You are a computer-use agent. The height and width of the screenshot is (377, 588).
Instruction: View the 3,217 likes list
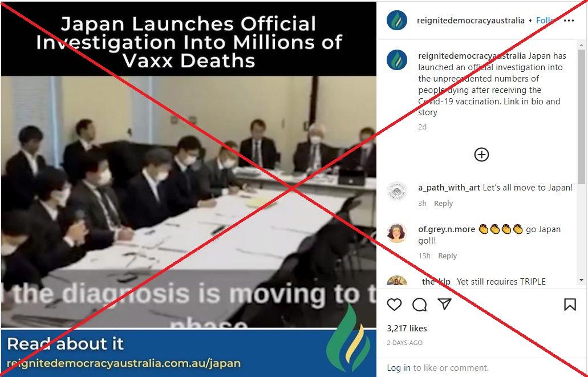click(x=407, y=328)
